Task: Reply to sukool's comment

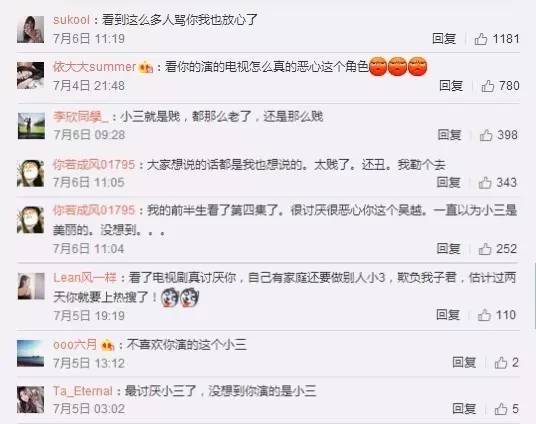Action: click(444, 39)
